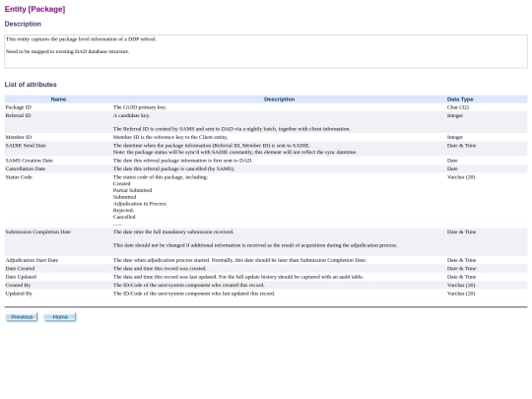The image size is (532, 399).
Task: Select the Cancellation Date attribute name
Action: [26, 168]
